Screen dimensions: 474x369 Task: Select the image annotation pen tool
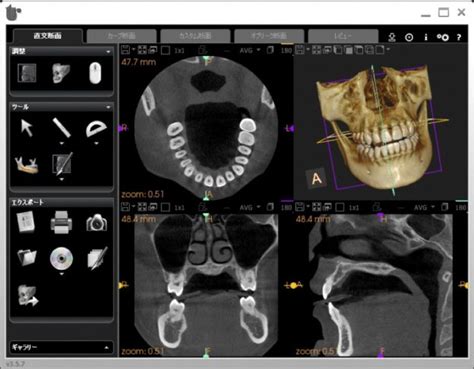62,163
